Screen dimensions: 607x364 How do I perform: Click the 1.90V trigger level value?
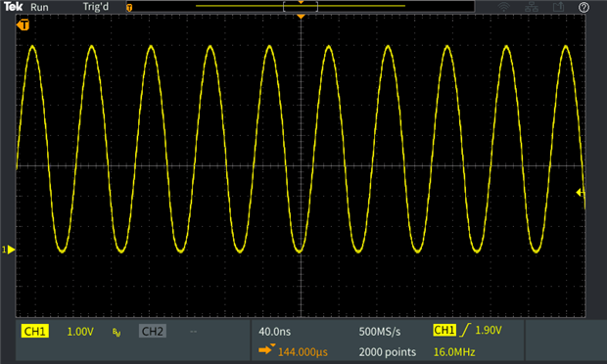pyautogui.click(x=489, y=330)
